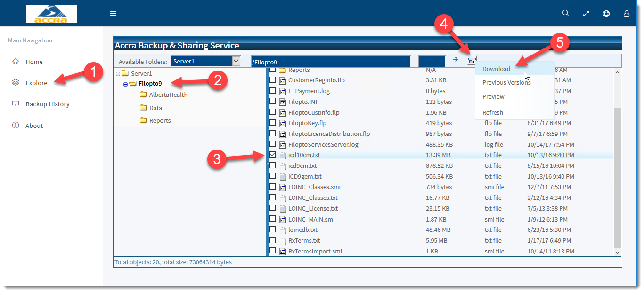Image resolution: width=644 pixels, height=293 pixels.
Task: Click the user profile icon
Action: click(x=627, y=14)
